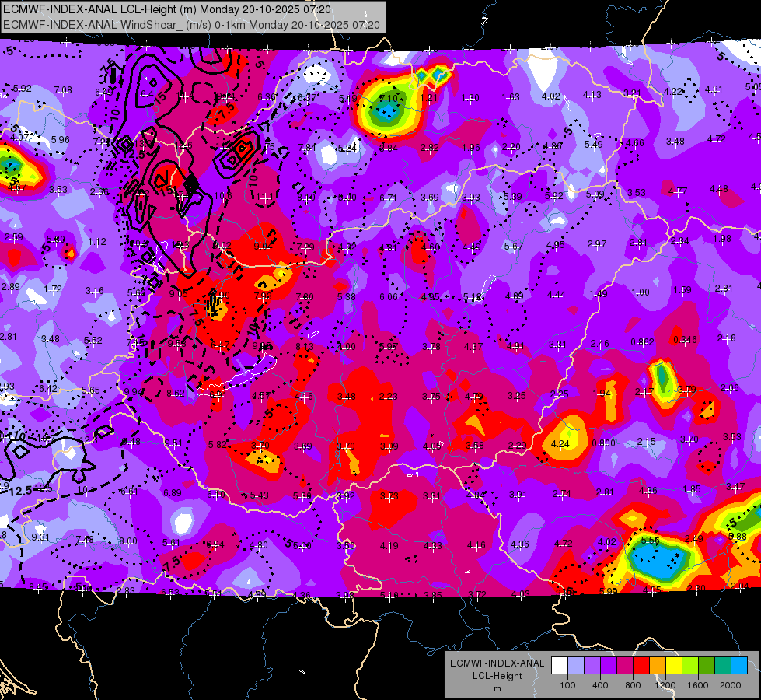Click the wind shear value '0.346'

(685, 340)
